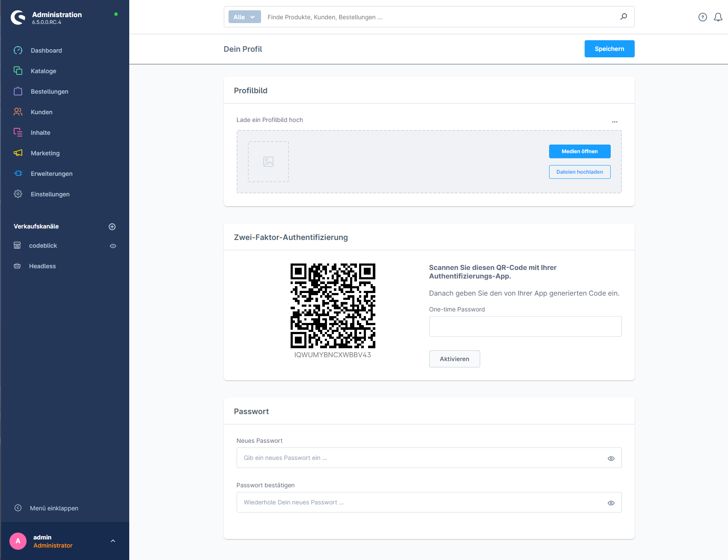The width and height of the screenshot is (728, 560).
Task: Click the search magnifier icon
Action: click(624, 17)
